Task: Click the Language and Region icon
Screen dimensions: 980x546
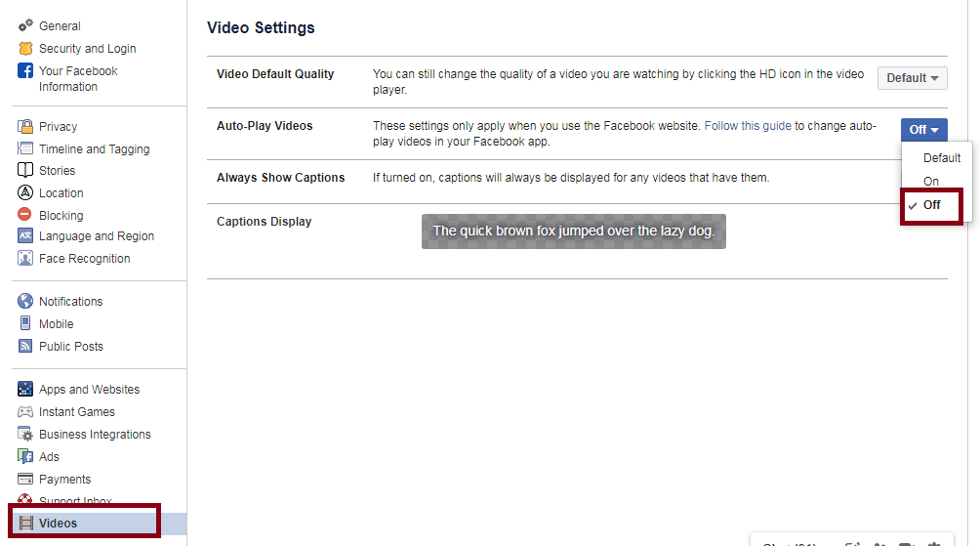Action: (25, 235)
